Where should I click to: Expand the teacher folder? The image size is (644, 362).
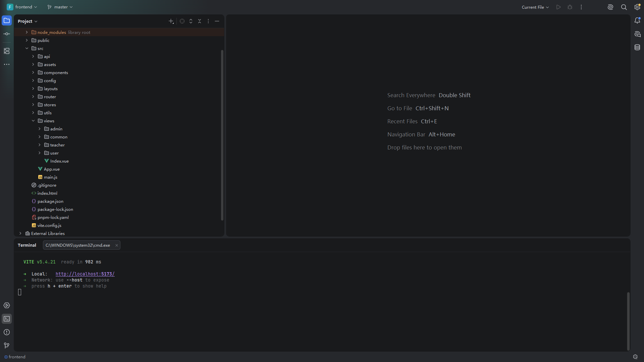click(x=40, y=145)
